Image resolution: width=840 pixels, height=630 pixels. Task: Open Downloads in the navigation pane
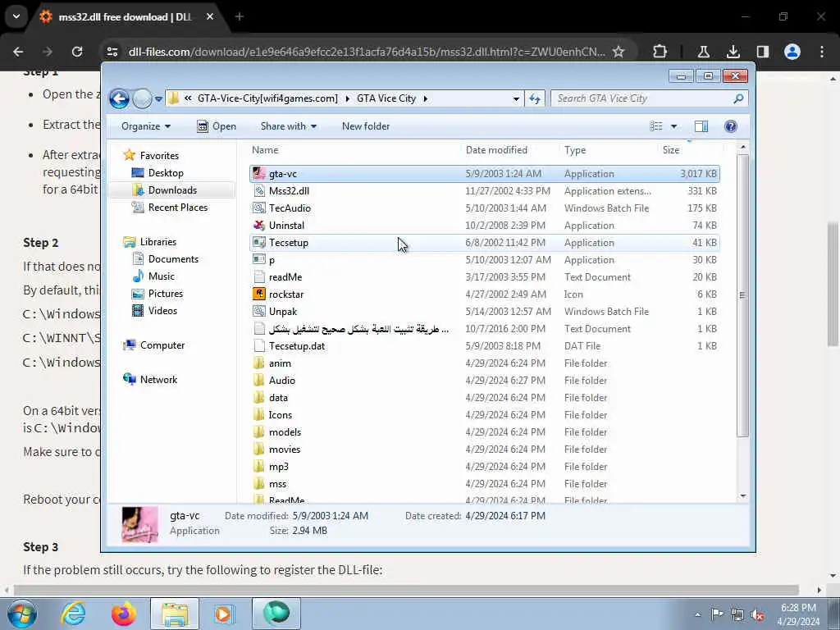[172, 190]
